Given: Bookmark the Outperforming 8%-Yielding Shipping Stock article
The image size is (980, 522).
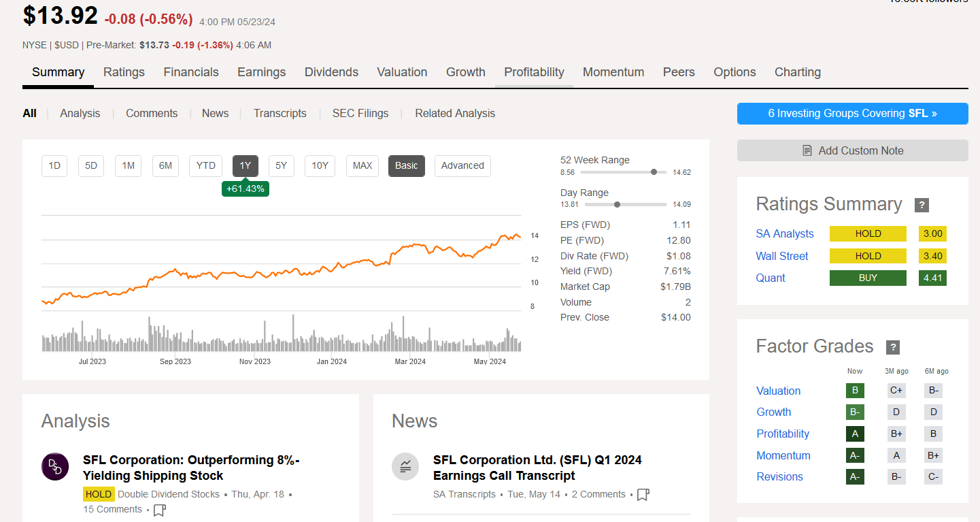Looking at the screenshot, I should [160, 510].
